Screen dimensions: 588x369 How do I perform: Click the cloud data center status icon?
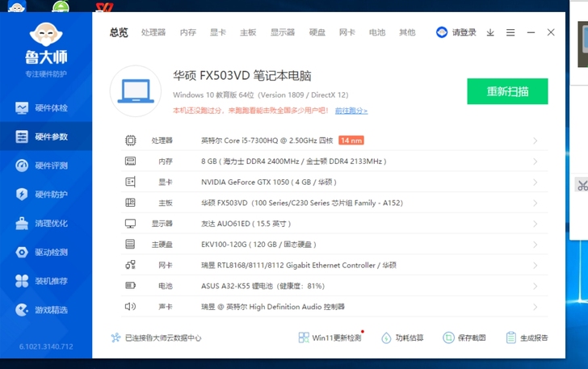(x=115, y=338)
